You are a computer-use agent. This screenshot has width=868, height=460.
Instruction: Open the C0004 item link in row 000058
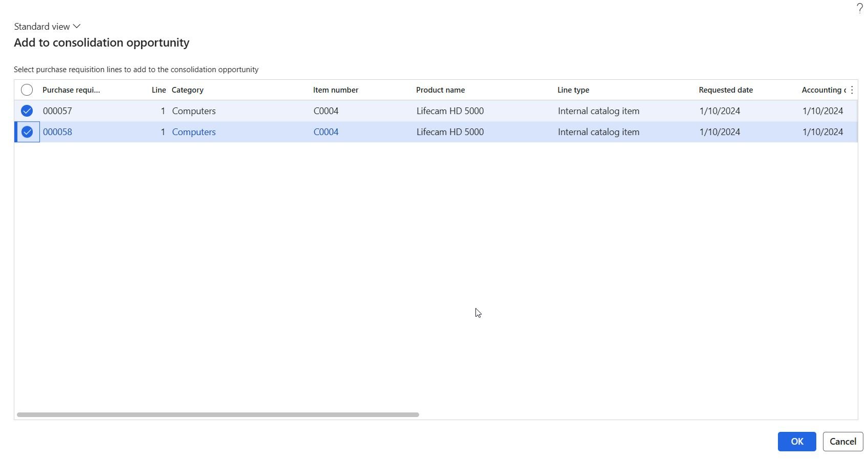point(326,132)
